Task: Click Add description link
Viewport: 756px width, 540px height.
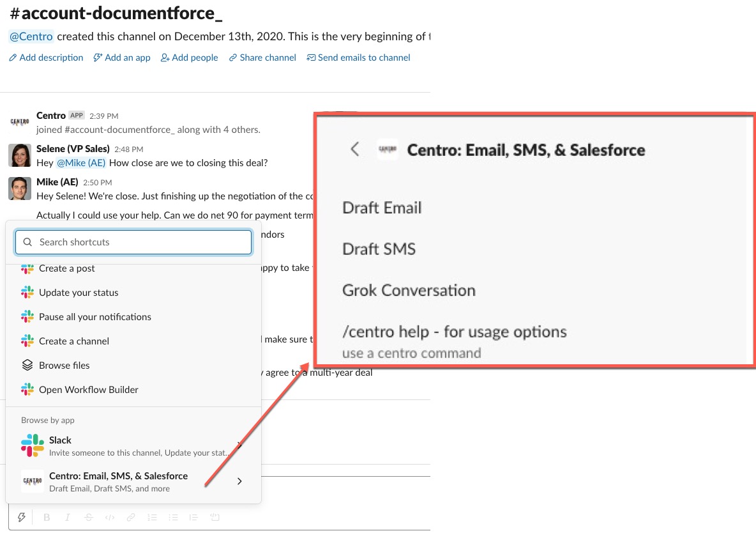Action: point(46,58)
